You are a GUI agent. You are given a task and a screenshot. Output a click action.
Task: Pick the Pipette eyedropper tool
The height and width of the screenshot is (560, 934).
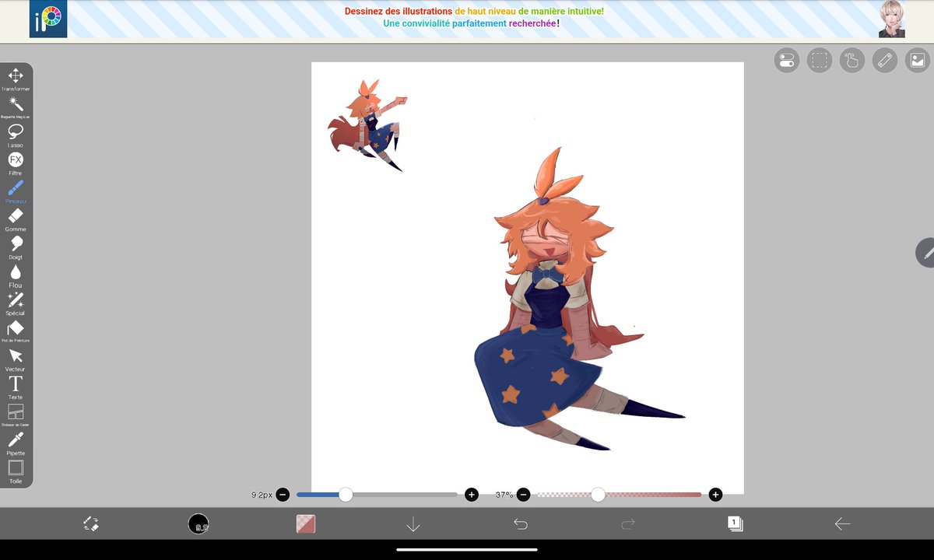pos(16,439)
